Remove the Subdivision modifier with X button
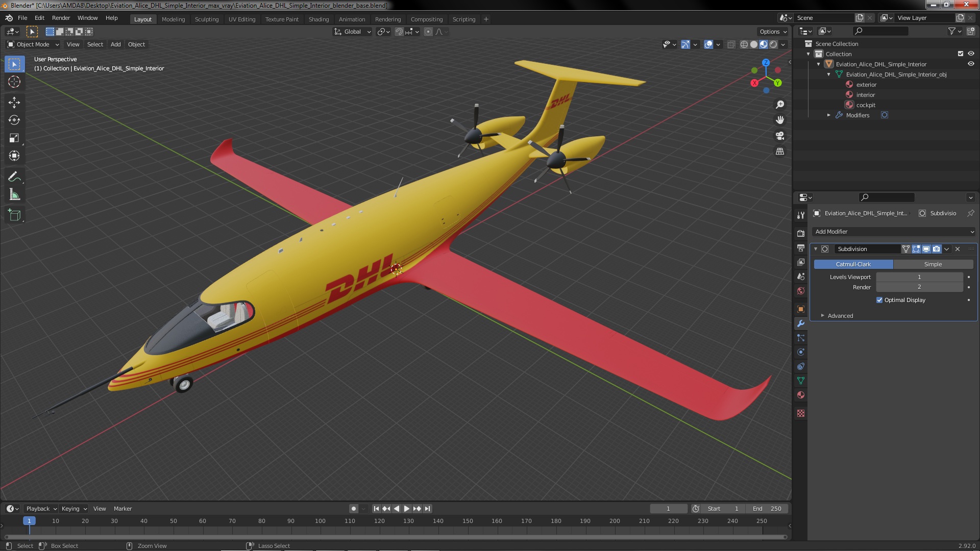The image size is (980, 551). click(x=958, y=249)
